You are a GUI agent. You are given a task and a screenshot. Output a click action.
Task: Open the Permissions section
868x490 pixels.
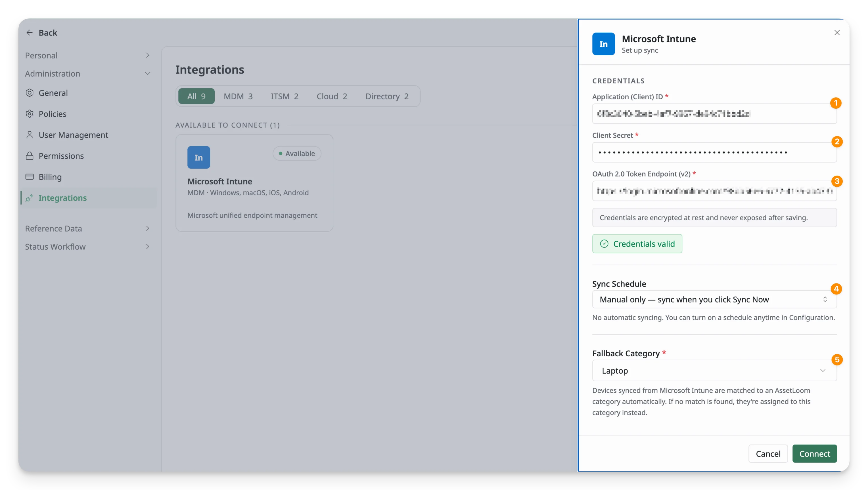[x=88, y=156]
